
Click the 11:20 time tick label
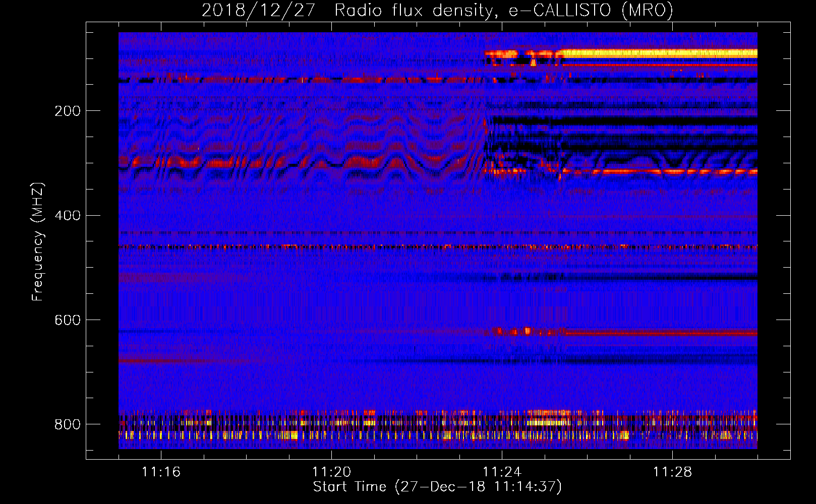[x=331, y=472]
